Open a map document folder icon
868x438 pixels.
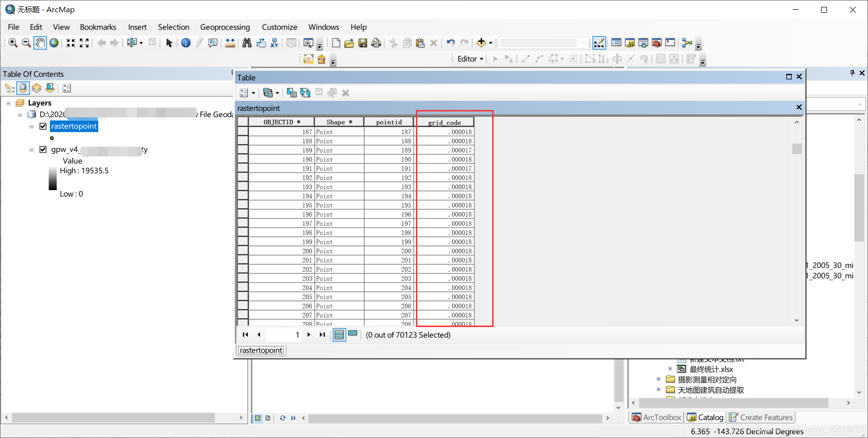coord(349,43)
